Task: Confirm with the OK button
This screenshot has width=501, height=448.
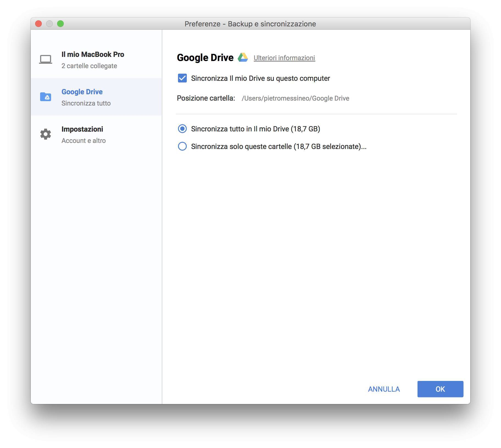Action: (440, 389)
